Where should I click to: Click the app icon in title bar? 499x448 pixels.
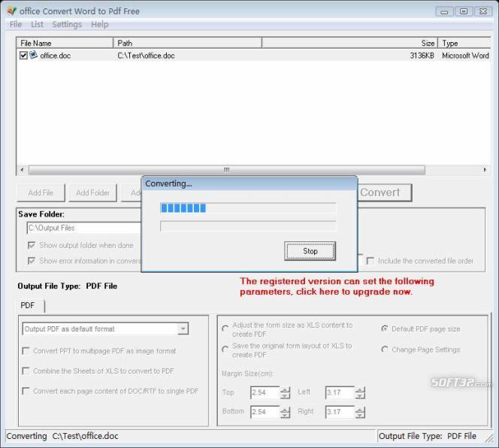11,11
